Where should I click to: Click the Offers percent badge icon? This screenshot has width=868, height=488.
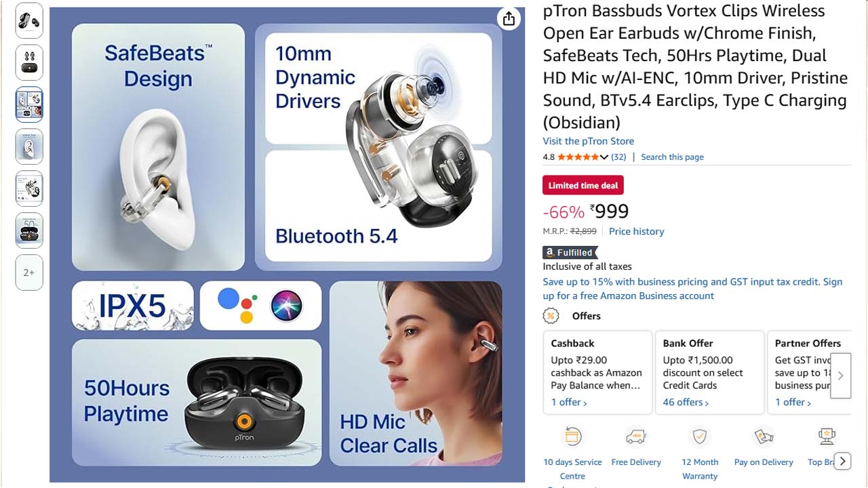coord(551,316)
